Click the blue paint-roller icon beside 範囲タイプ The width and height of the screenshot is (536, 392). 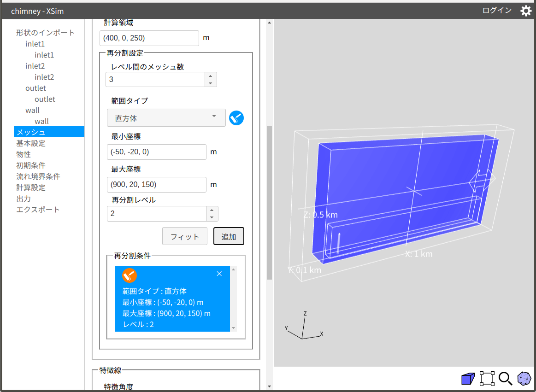click(236, 118)
